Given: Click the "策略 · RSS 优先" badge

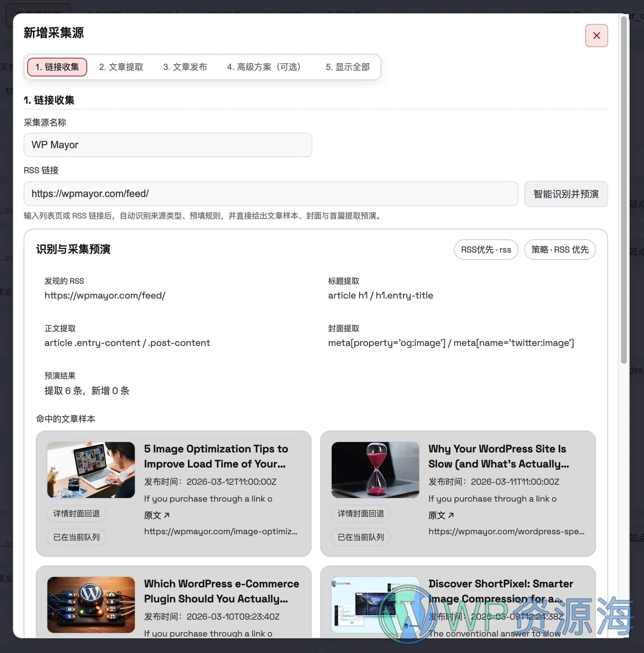Looking at the screenshot, I should click(560, 250).
